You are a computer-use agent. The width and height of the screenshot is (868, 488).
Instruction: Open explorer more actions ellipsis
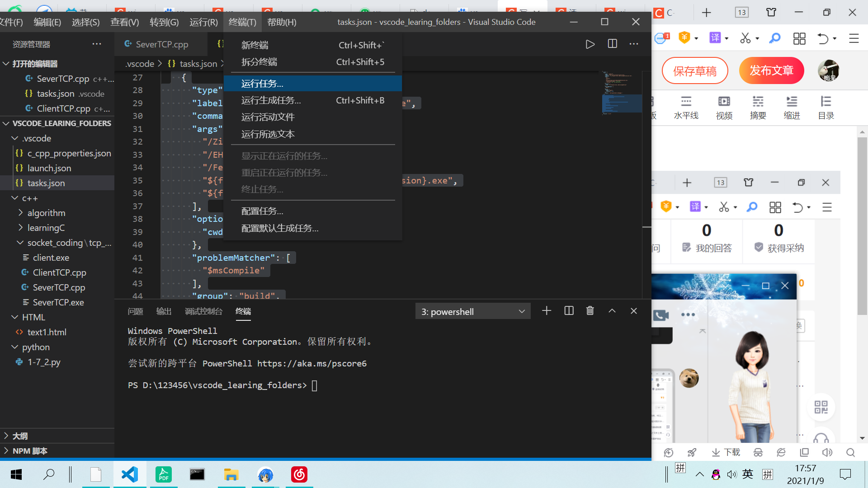96,44
